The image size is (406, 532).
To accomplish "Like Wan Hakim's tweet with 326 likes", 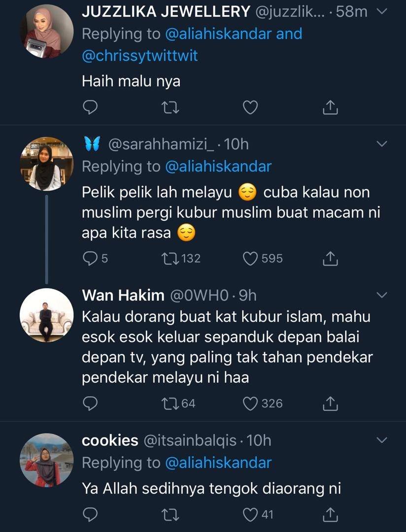I will tap(250, 403).
